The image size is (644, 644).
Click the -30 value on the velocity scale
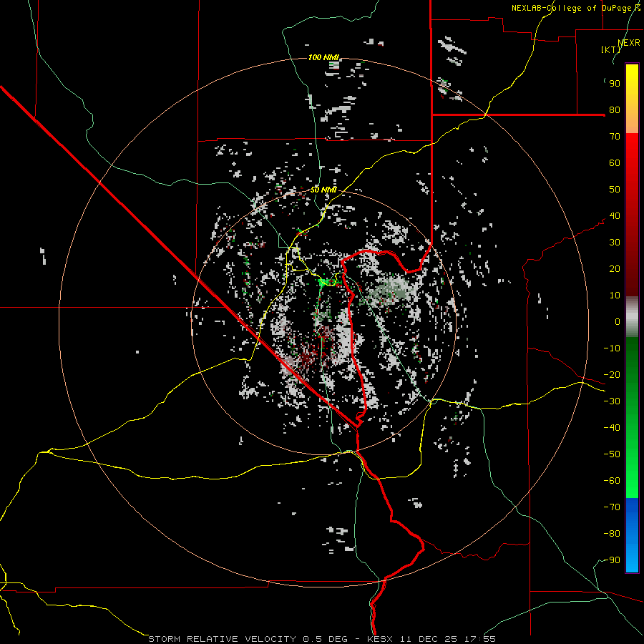[x=612, y=401]
